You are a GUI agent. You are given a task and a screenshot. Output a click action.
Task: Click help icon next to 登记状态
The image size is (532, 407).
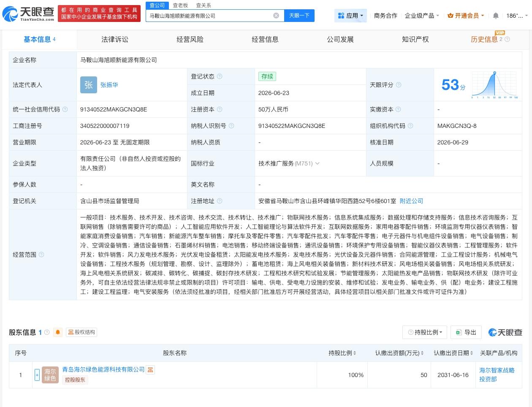click(220, 76)
